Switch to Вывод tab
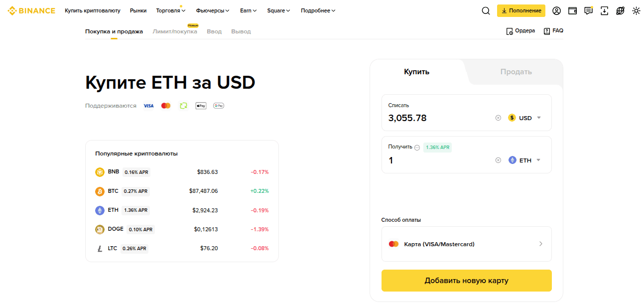The height and width of the screenshot is (306, 644). coord(241,31)
